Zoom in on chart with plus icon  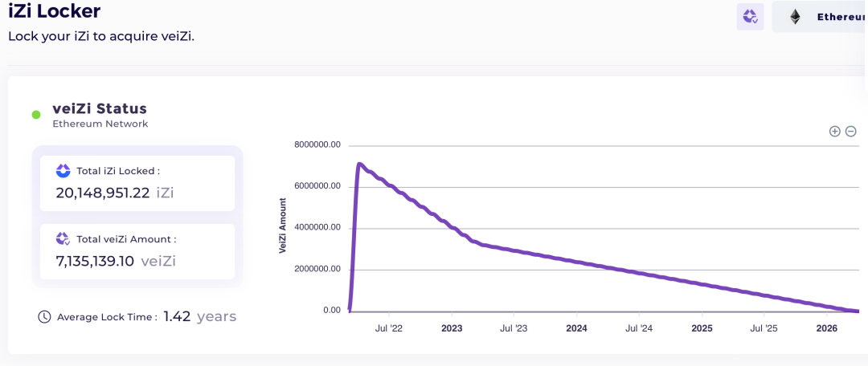coord(834,131)
